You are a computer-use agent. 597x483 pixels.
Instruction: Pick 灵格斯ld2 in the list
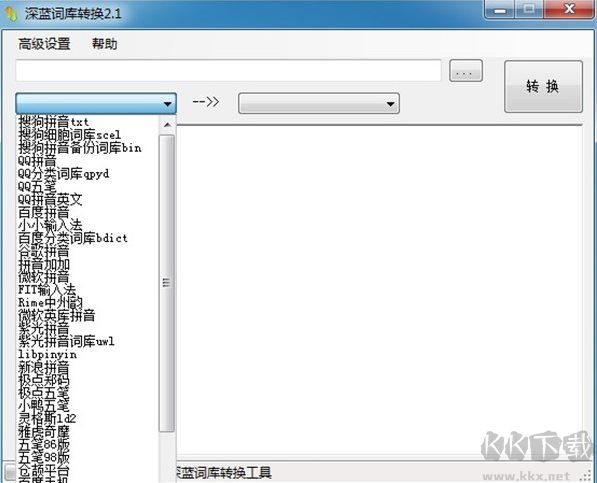click(47, 419)
